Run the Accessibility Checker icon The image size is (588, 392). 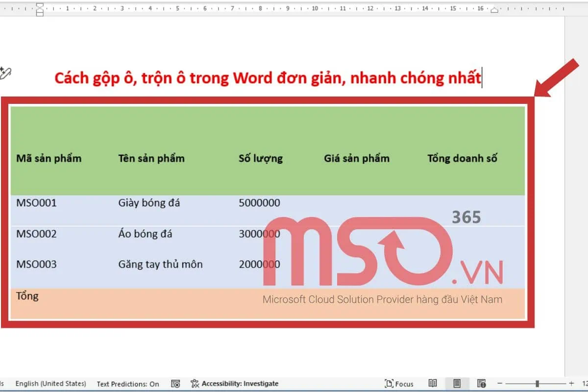pos(195,384)
